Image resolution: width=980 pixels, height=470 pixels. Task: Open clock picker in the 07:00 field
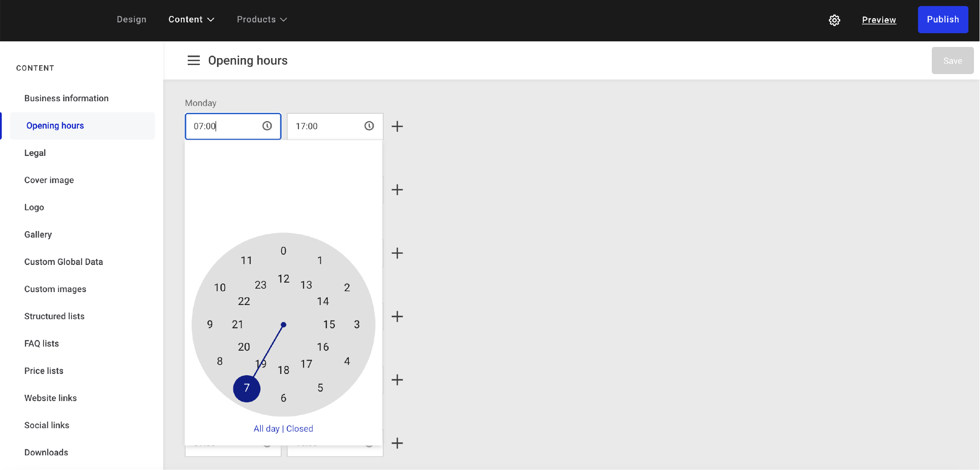(x=267, y=126)
